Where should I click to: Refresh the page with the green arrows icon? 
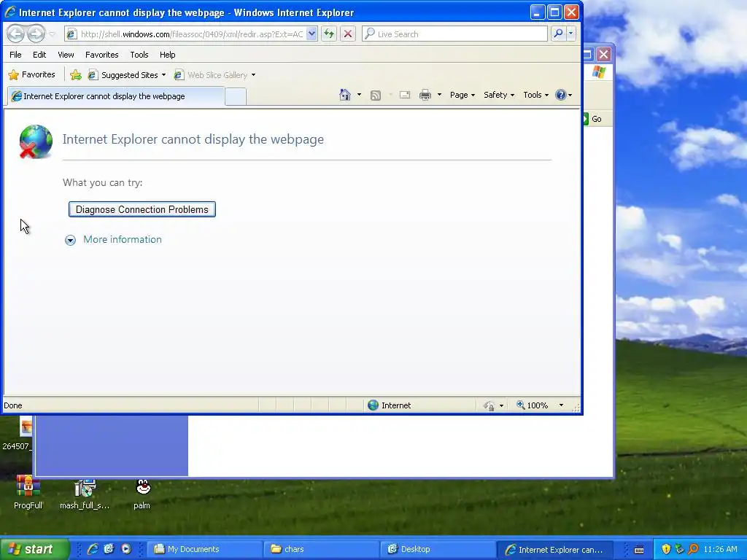tap(329, 34)
